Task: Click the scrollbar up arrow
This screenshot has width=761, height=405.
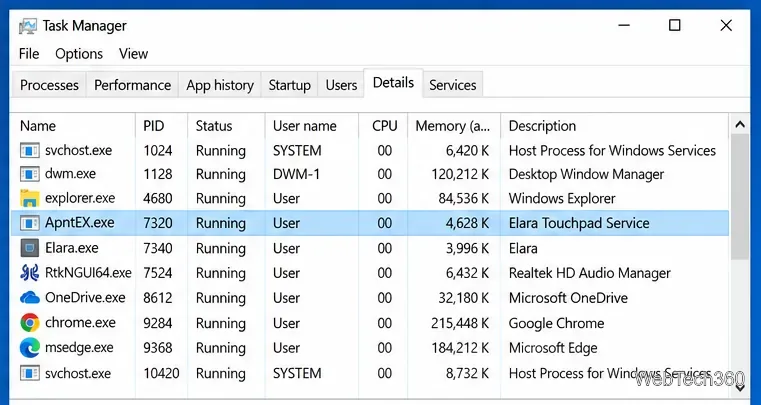Action: tap(740, 124)
